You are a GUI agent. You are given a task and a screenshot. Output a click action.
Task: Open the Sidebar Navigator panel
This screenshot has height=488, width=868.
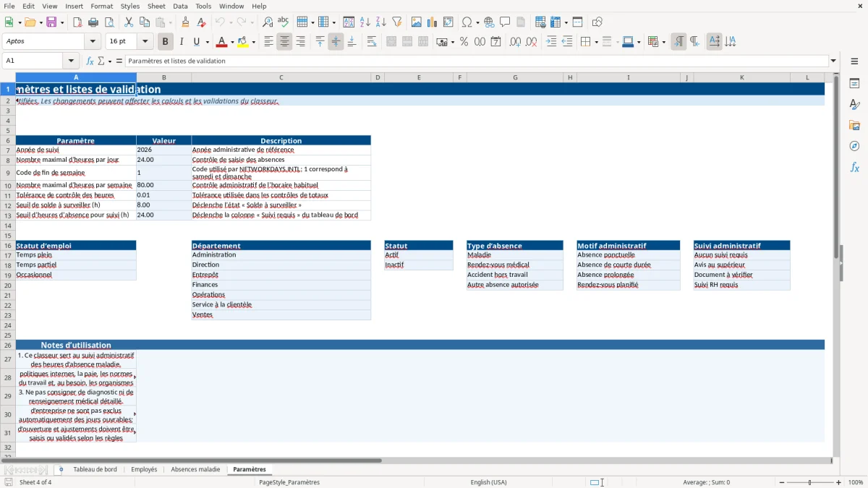854,146
